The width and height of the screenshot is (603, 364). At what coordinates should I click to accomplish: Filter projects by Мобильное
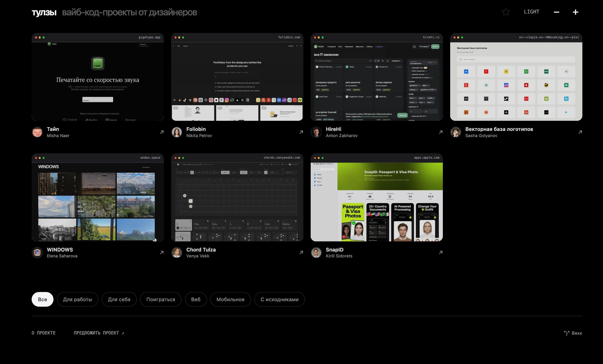[x=231, y=299]
